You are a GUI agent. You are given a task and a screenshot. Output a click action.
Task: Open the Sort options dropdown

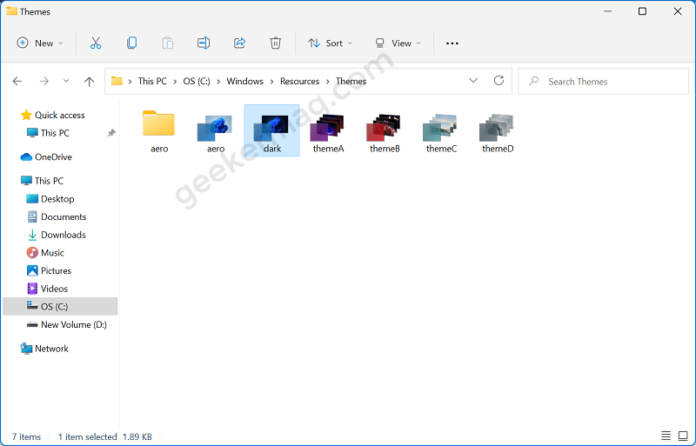tap(331, 43)
